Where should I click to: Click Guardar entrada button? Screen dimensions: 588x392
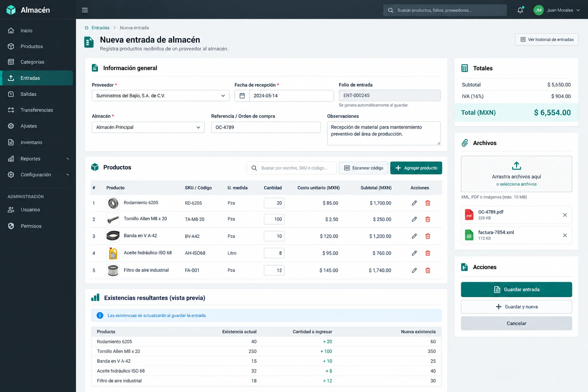(516, 289)
